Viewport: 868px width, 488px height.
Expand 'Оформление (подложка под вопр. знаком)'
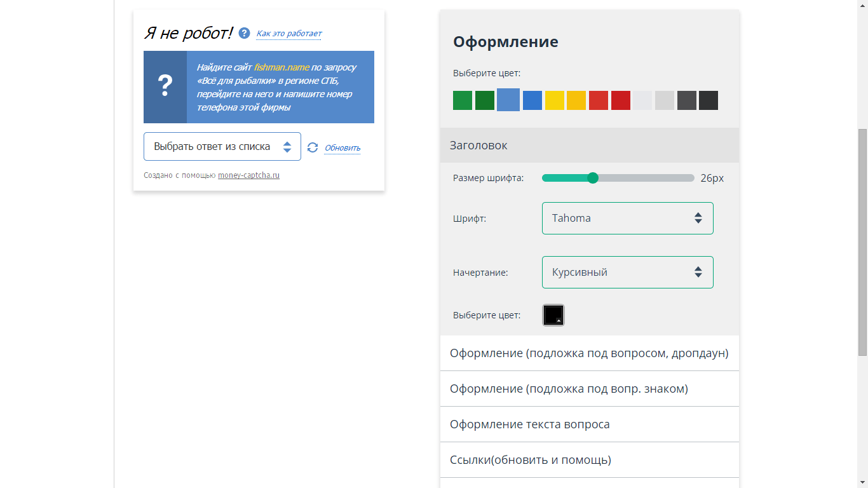point(590,389)
